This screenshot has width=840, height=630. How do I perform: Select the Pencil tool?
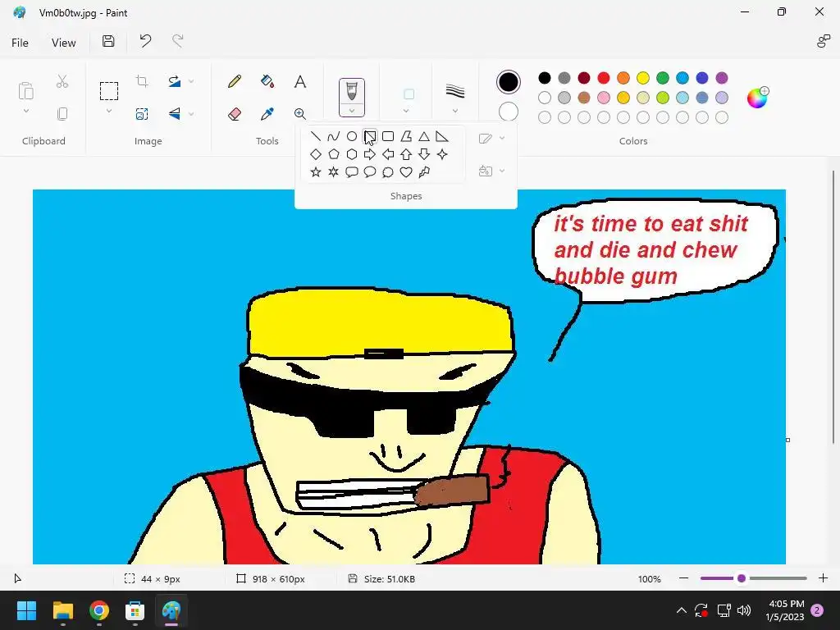click(x=234, y=81)
